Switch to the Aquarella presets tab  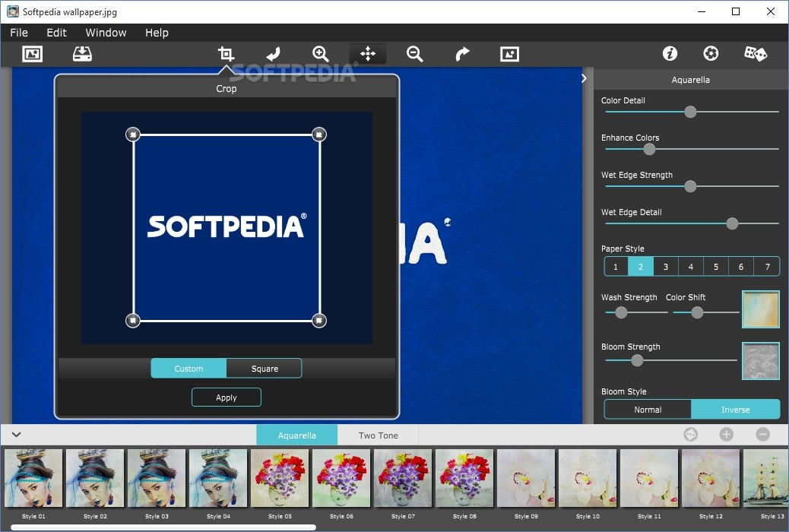point(297,435)
